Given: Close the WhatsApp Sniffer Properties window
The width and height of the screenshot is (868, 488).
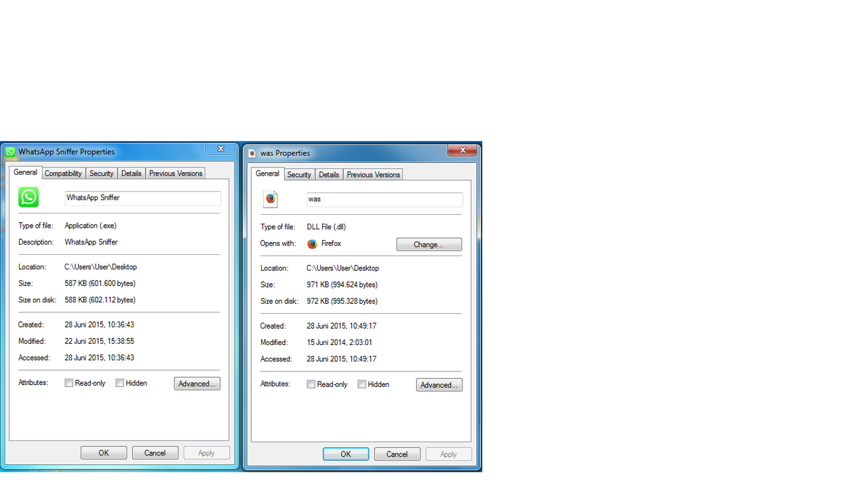Looking at the screenshot, I should click(220, 149).
